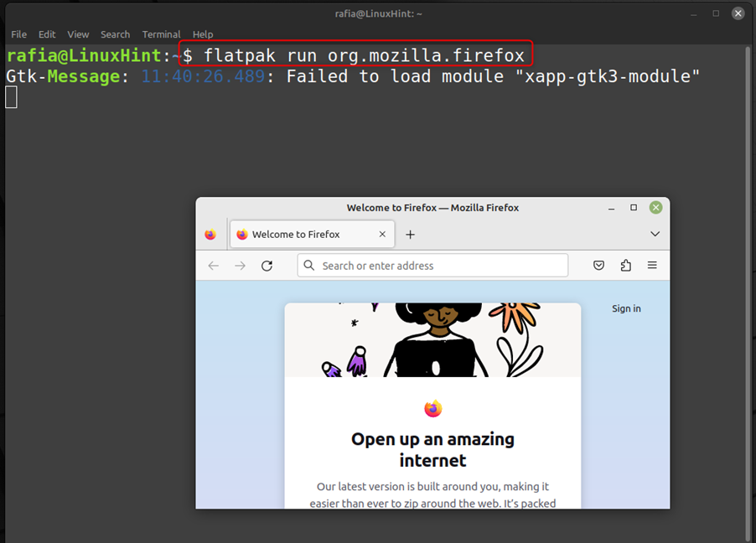The image size is (756, 543).
Task: Close the terminal window
Action: (x=738, y=13)
